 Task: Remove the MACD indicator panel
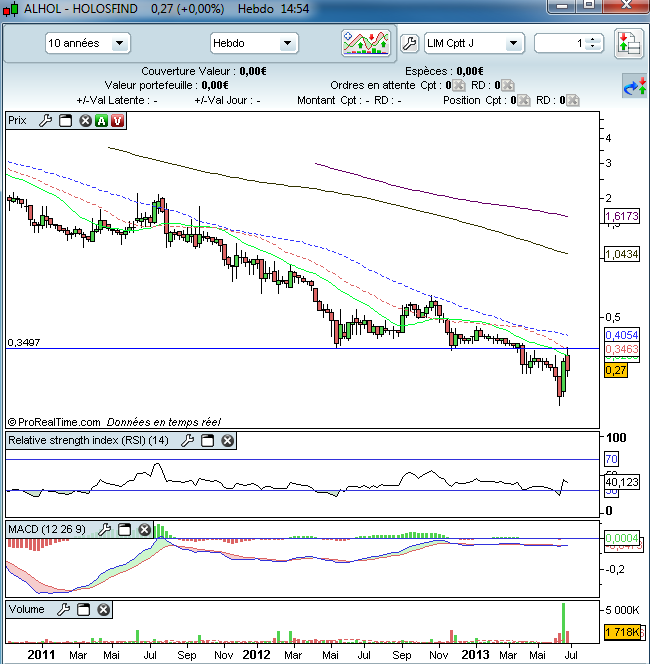pos(144,529)
